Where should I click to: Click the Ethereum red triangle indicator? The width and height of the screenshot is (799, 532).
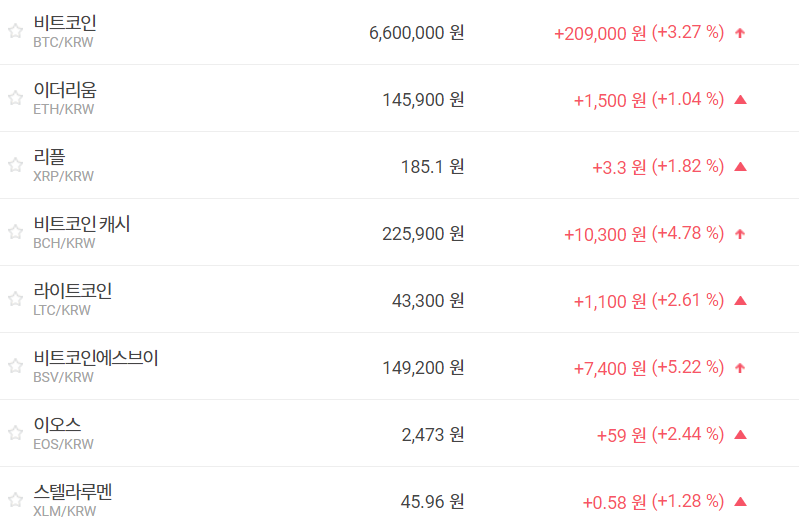pos(740,99)
